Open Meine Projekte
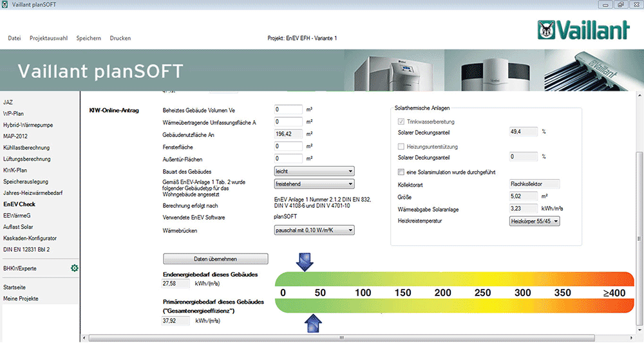The height and width of the screenshot is (343, 644). [x=21, y=299]
